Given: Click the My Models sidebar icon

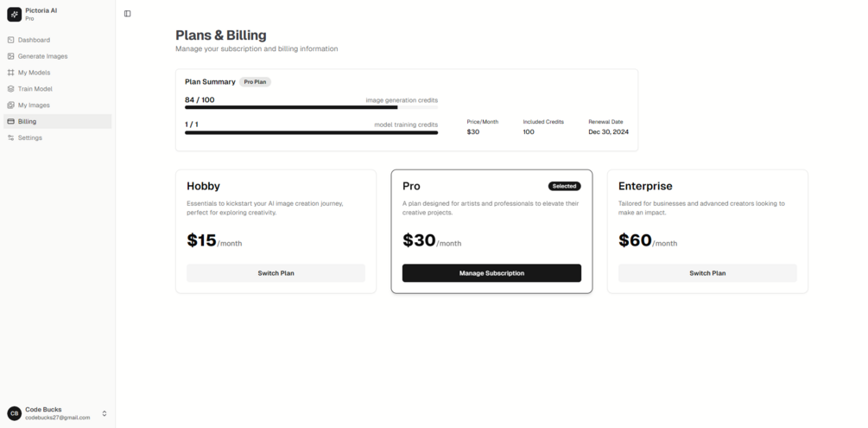Looking at the screenshot, I should point(11,73).
